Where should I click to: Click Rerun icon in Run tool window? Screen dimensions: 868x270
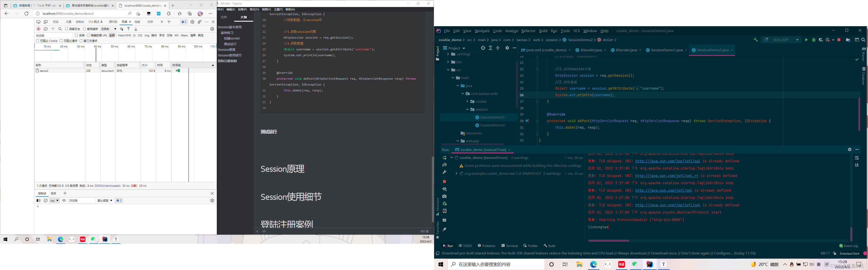pyautogui.click(x=444, y=158)
